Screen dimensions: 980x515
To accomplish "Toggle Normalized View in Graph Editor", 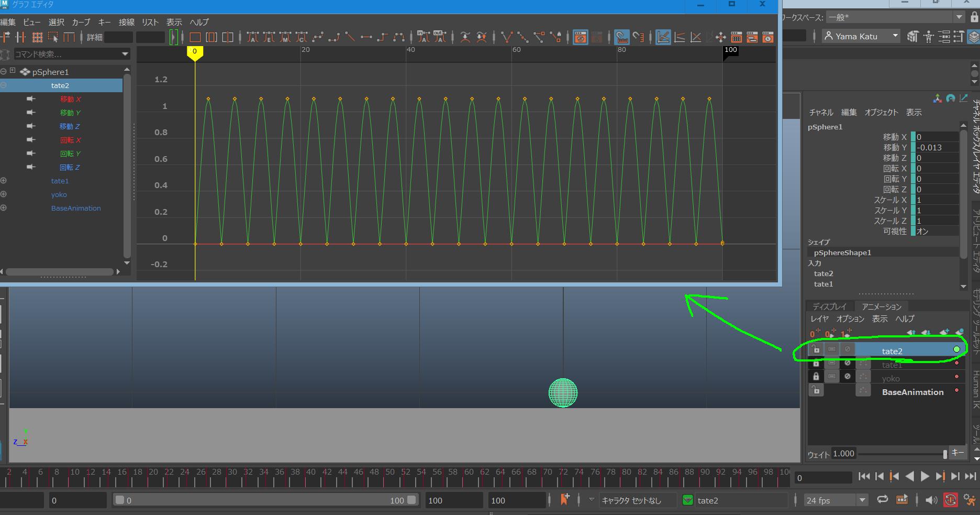I will point(695,37).
